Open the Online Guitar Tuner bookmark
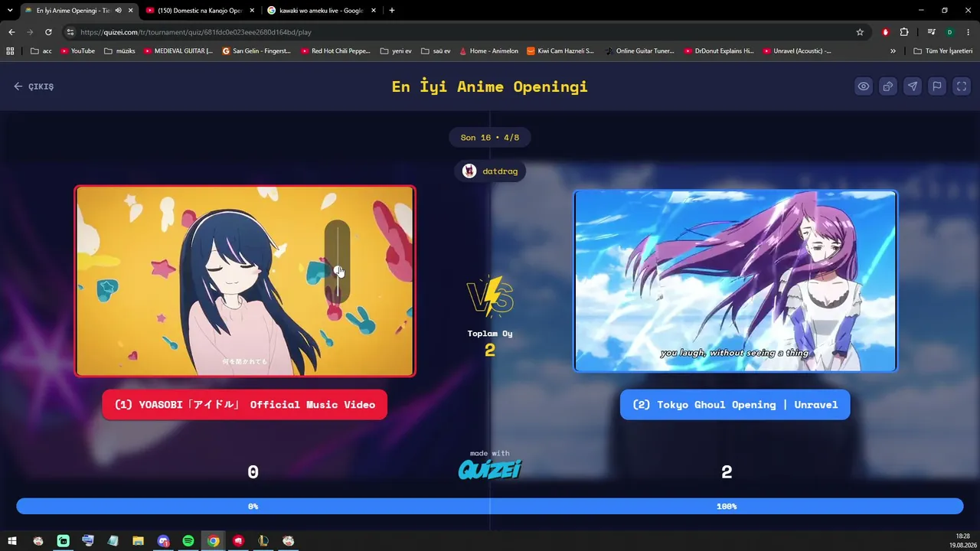The width and height of the screenshot is (980, 551). pos(639,51)
